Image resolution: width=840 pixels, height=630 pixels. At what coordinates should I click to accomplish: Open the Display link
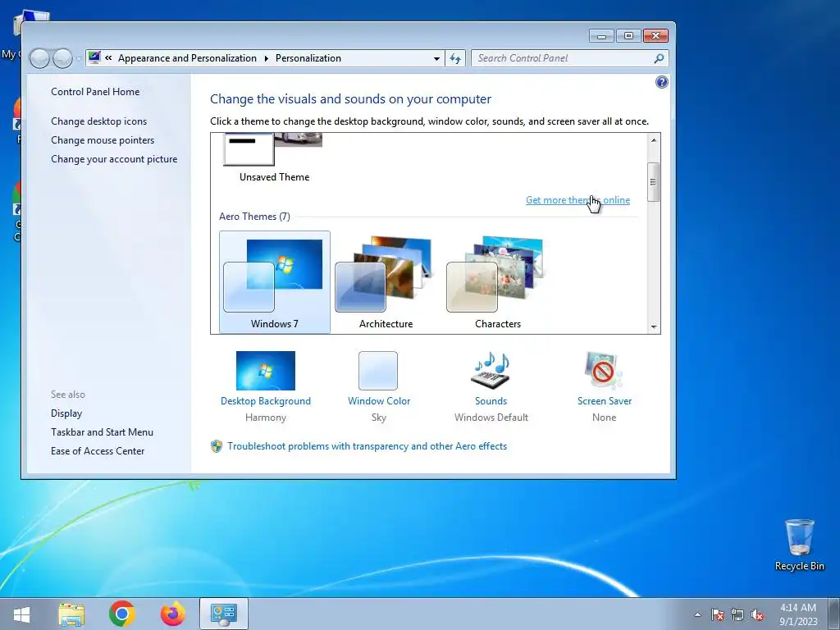pos(66,413)
